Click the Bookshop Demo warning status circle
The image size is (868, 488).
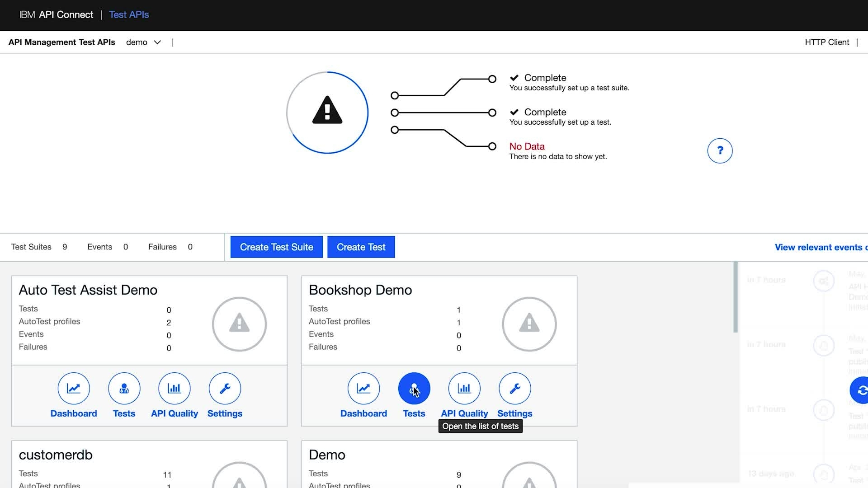point(529,324)
